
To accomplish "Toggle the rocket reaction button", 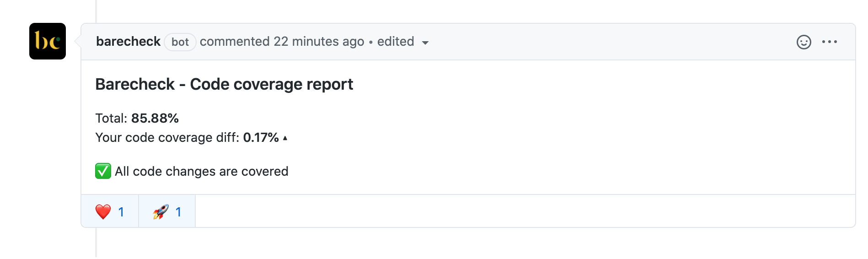I will coord(167,211).
